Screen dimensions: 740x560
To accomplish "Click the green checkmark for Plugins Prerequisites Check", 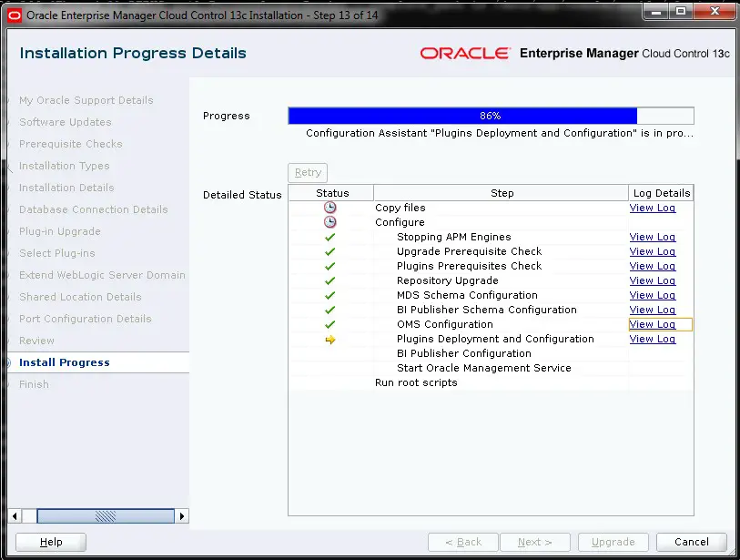I will click(329, 266).
